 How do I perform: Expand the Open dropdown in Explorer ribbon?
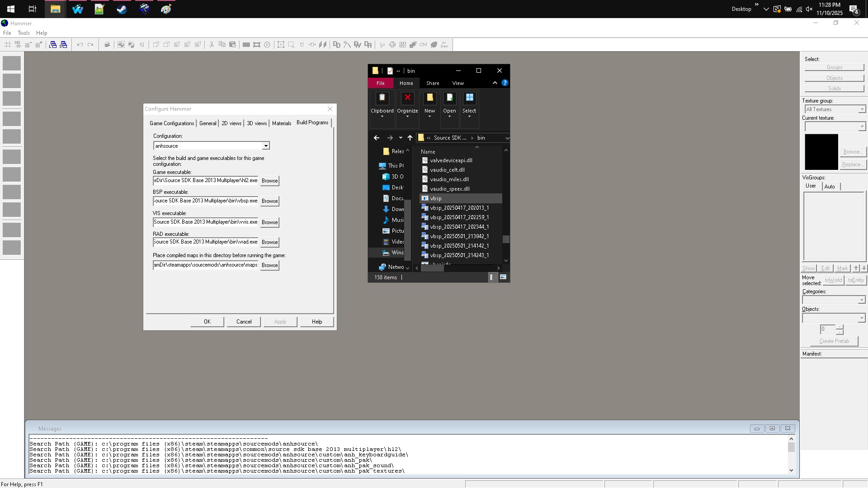click(x=449, y=117)
